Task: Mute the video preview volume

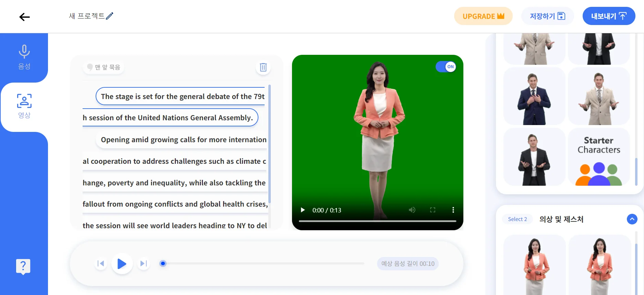Action: [412, 210]
